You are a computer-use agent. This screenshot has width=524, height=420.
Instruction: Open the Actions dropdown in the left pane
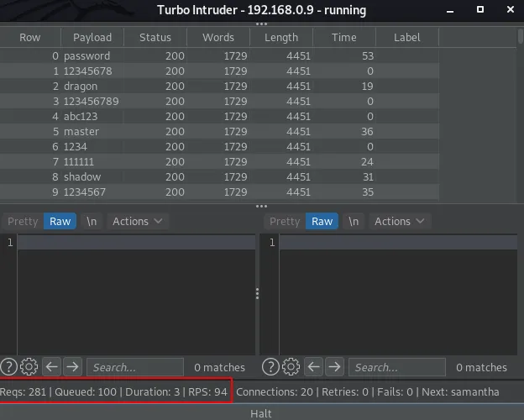pos(138,222)
